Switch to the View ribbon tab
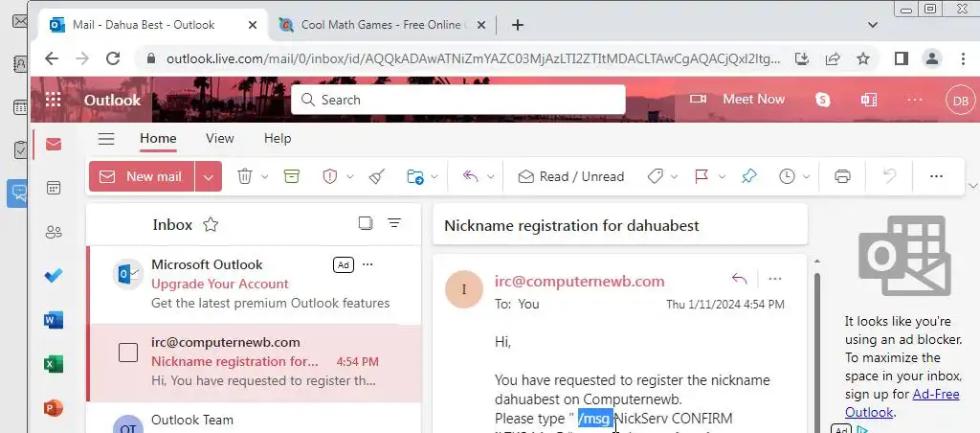 tap(220, 138)
